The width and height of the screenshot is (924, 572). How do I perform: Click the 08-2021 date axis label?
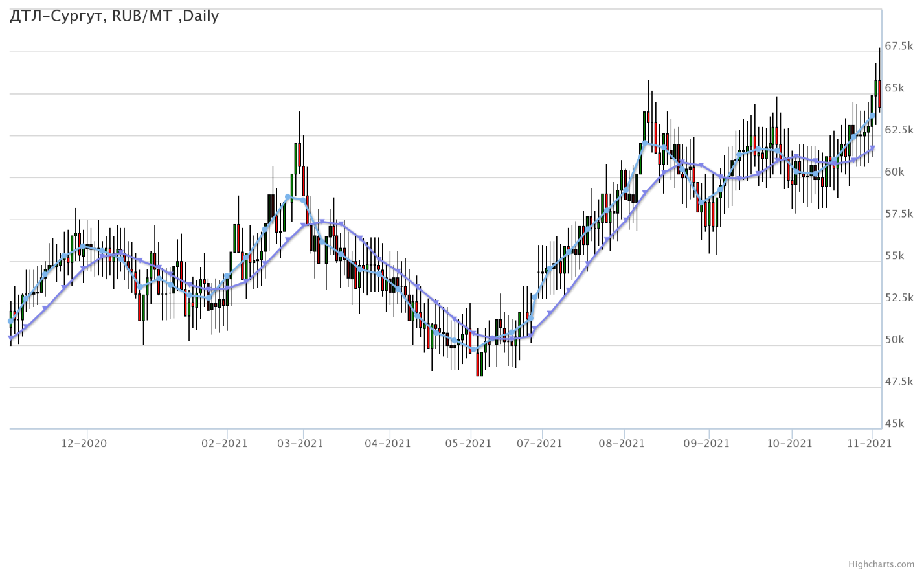pos(622,443)
